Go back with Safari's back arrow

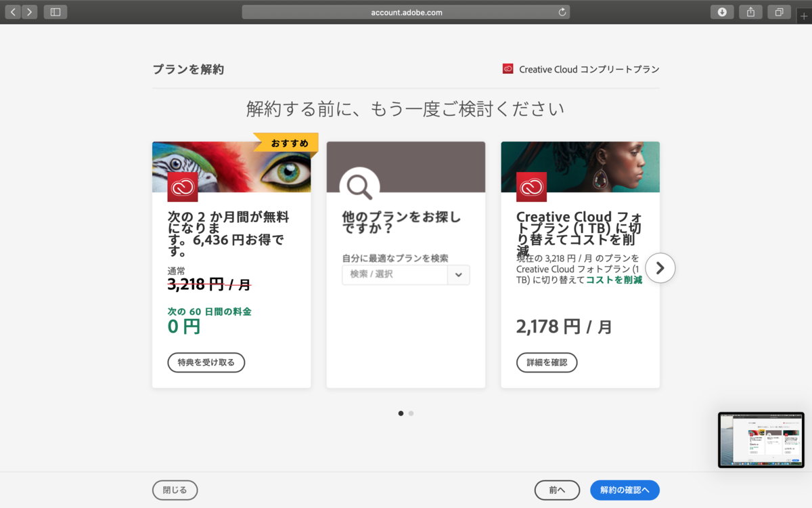(x=13, y=12)
